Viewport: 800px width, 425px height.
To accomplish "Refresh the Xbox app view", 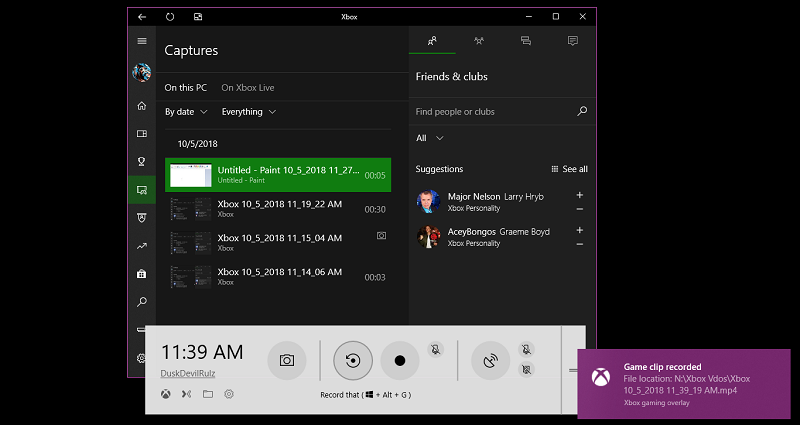I will pos(170,17).
